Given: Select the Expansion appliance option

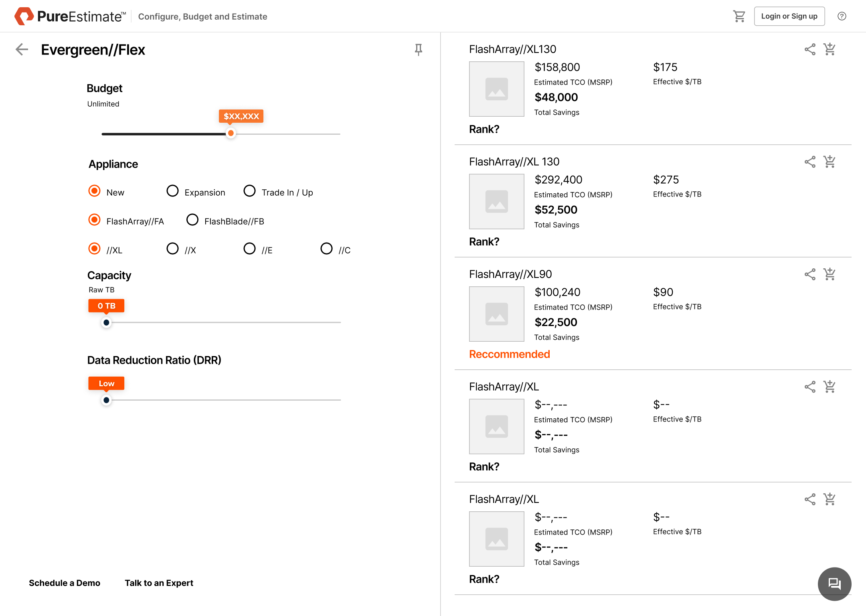Looking at the screenshot, I should pyautogui.click(x=172, y=191).
